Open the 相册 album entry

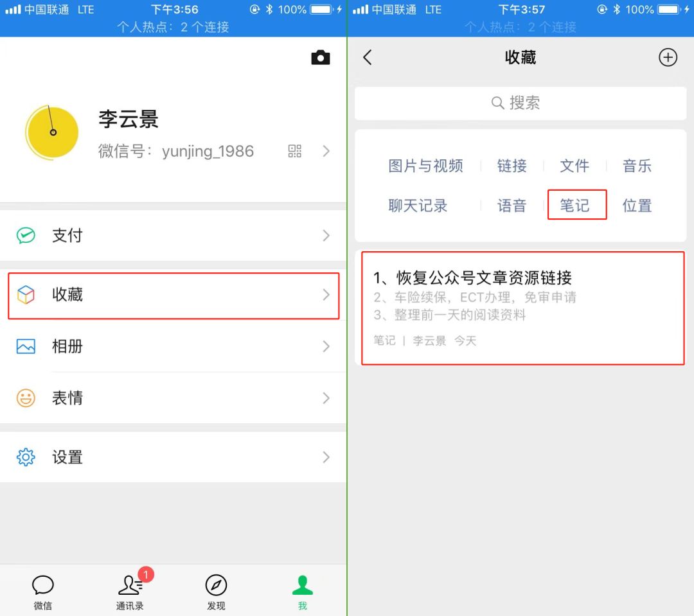(173, 346)
